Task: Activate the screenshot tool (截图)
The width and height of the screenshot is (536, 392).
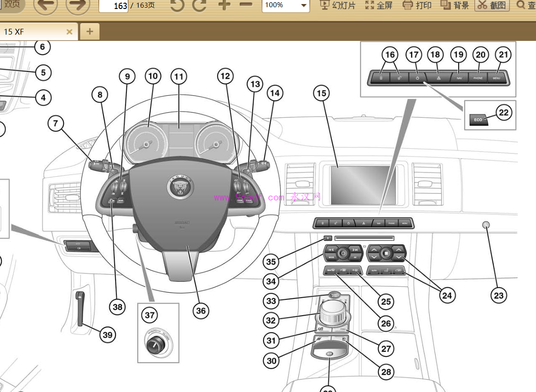Action: [492, 5]
